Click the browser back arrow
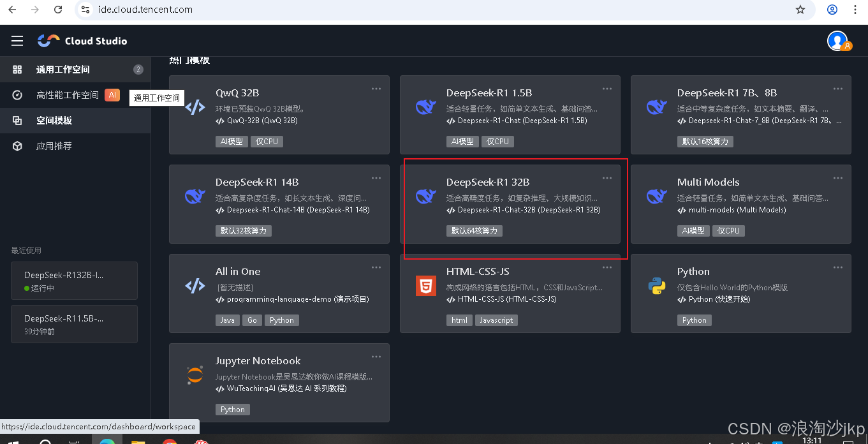Viewport: 868px width, 444px height. (13, 10)
